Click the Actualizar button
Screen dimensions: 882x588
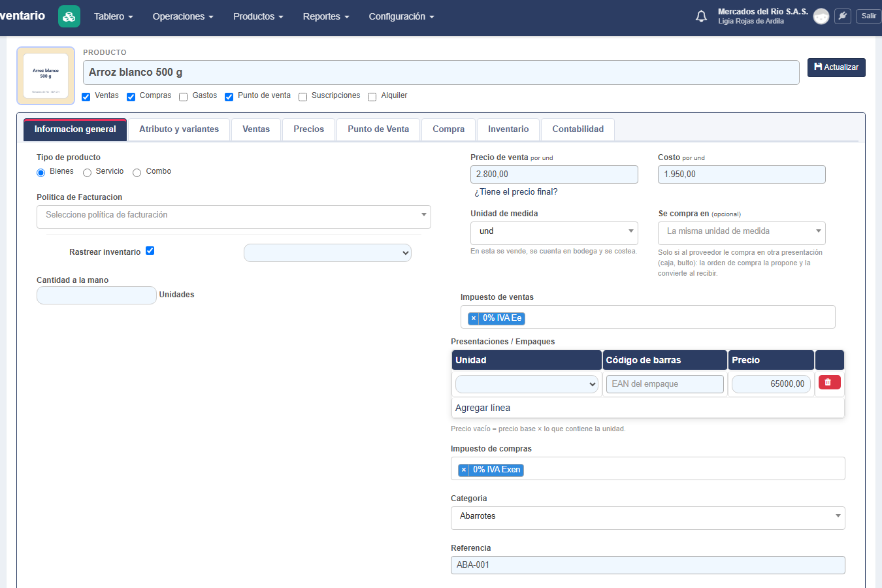pyautogui.click(x=836, y=67)
